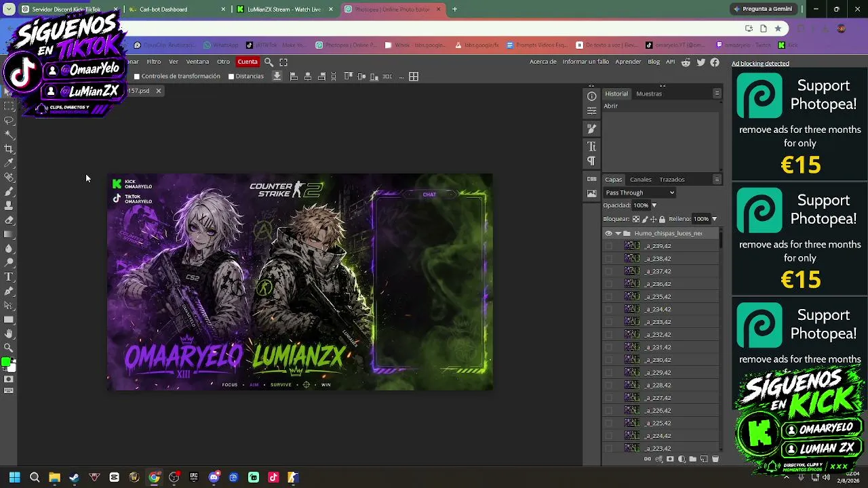
Task: Select the Zoom tool in left toolbar
Action: [x=9, y=348]
